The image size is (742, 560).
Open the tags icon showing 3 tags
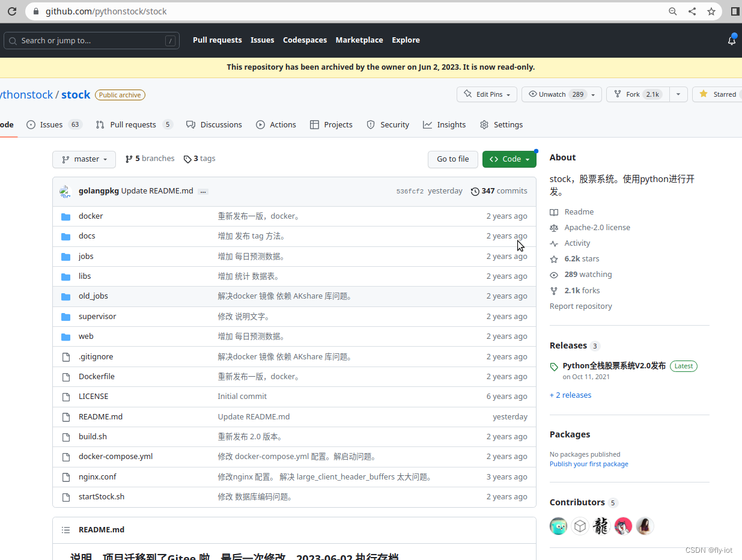click(x=187, y=158)
